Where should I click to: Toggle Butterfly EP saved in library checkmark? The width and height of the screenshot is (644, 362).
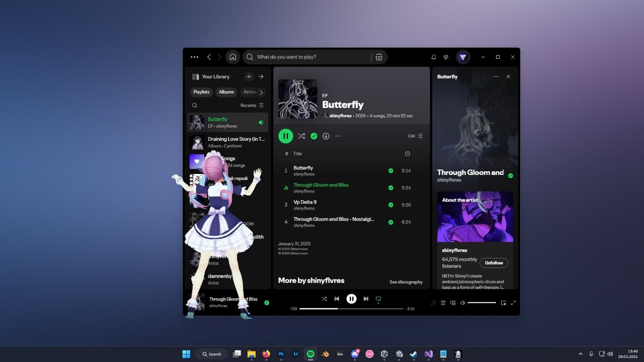(x=314, y=136)
